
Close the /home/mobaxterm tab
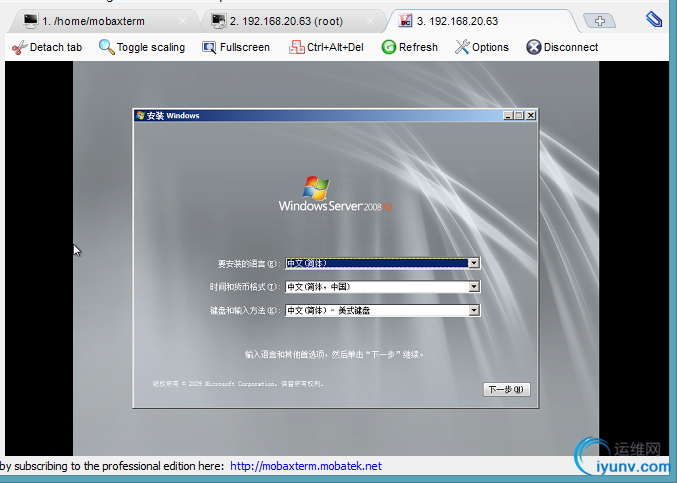183,21
